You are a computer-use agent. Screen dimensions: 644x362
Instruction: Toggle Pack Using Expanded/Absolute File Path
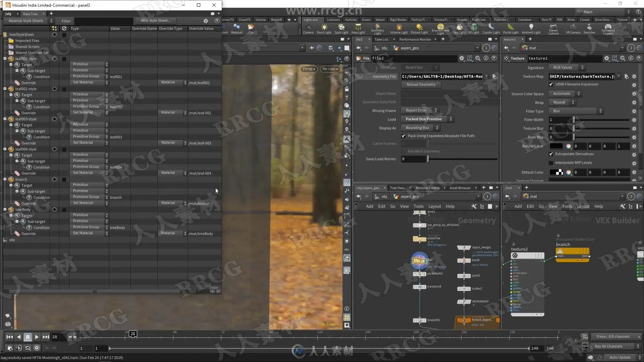coord(404,136)
